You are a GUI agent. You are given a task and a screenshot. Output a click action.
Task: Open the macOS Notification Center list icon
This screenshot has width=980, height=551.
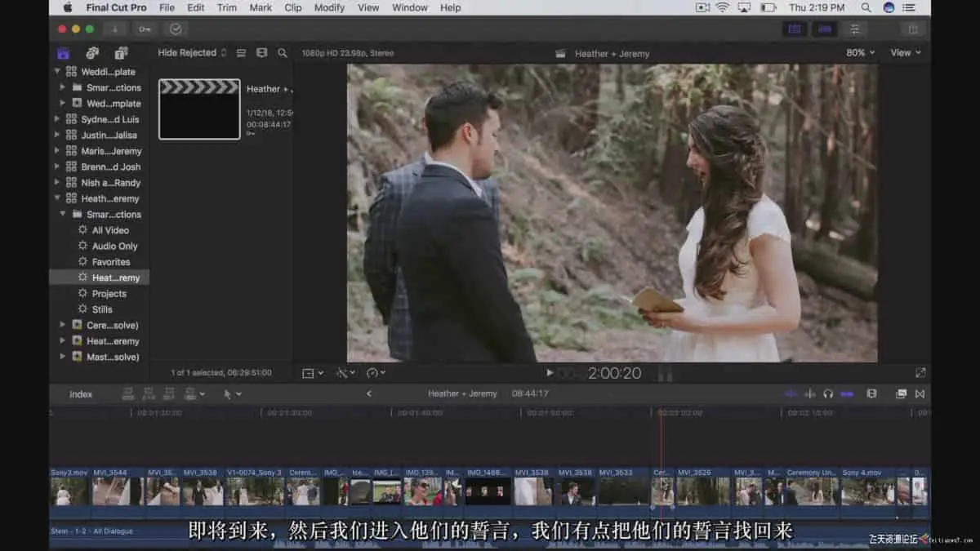(909, 7)
